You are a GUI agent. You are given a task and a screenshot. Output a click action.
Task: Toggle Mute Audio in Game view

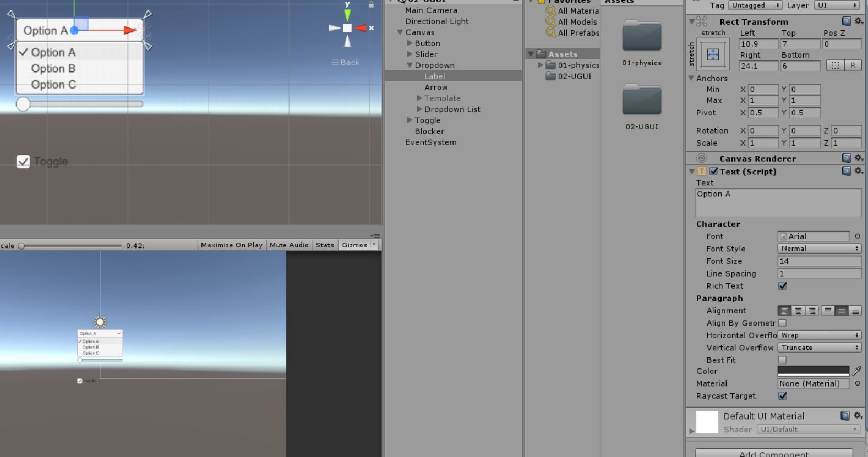click(289, 245)
